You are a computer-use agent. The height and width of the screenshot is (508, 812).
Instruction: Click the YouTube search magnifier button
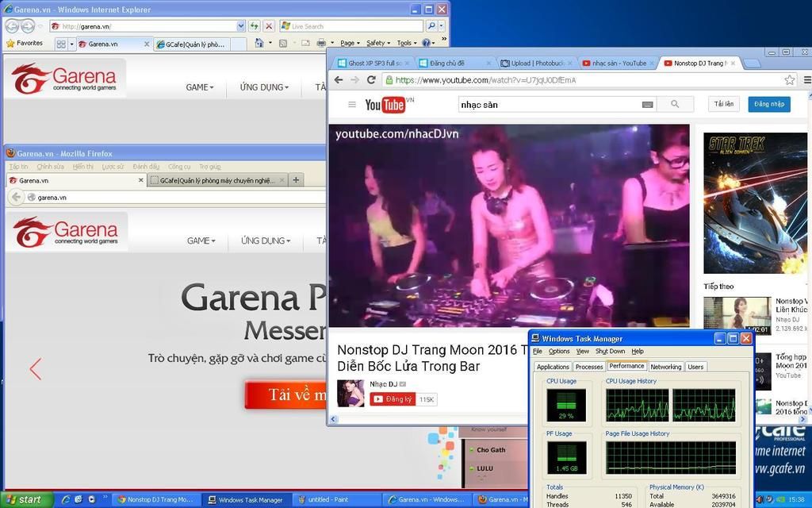[675, 104]
